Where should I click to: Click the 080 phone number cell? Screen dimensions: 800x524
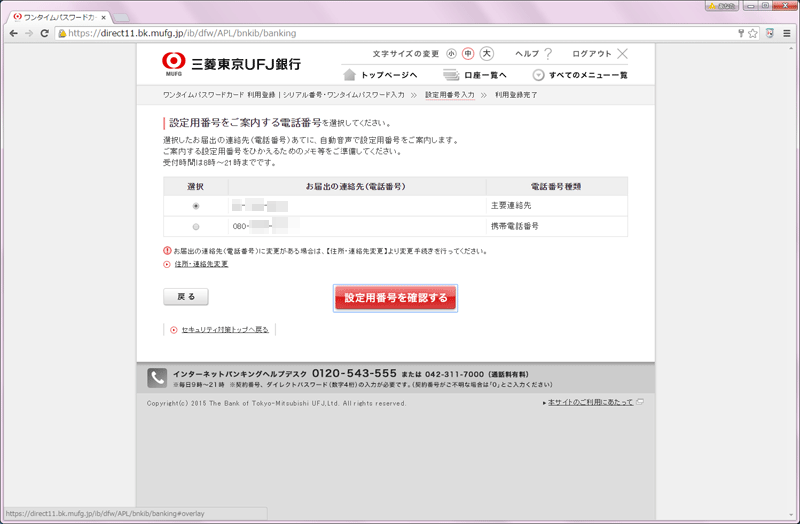click(357, 226)
